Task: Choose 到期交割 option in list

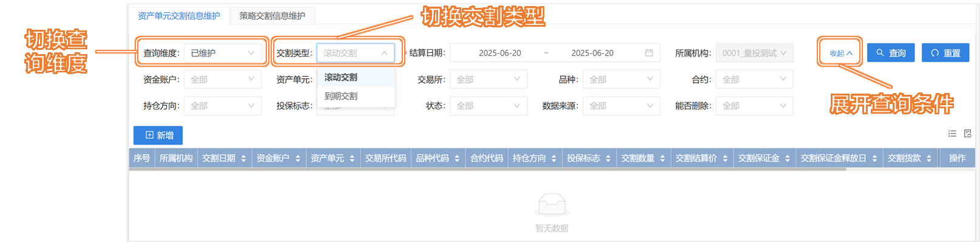Action: pyautogui.click(x=356, y=96)
